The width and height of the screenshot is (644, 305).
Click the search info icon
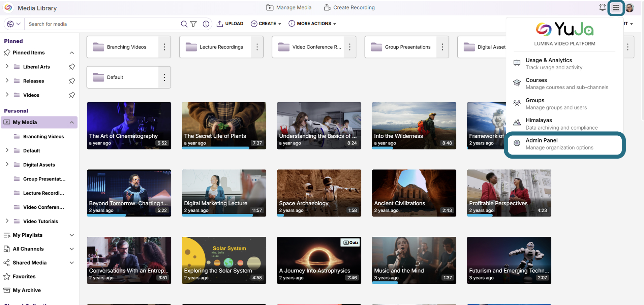tap(206, 24)
